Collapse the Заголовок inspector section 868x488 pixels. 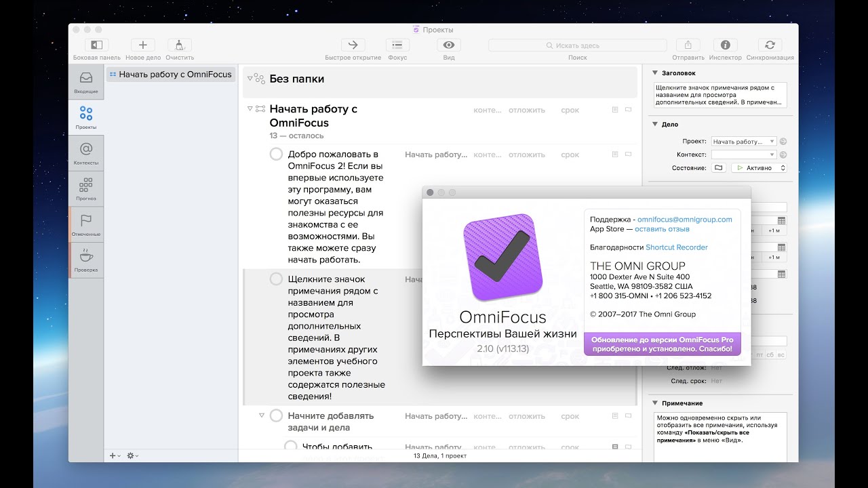pyautogui.click(x=655, y=73)
